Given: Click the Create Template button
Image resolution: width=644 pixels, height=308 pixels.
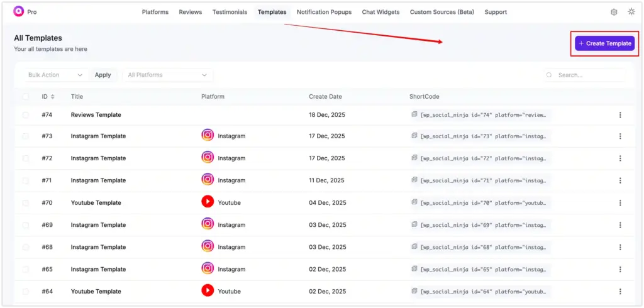Looking at the screenshot, I should [x=604, y=43].
